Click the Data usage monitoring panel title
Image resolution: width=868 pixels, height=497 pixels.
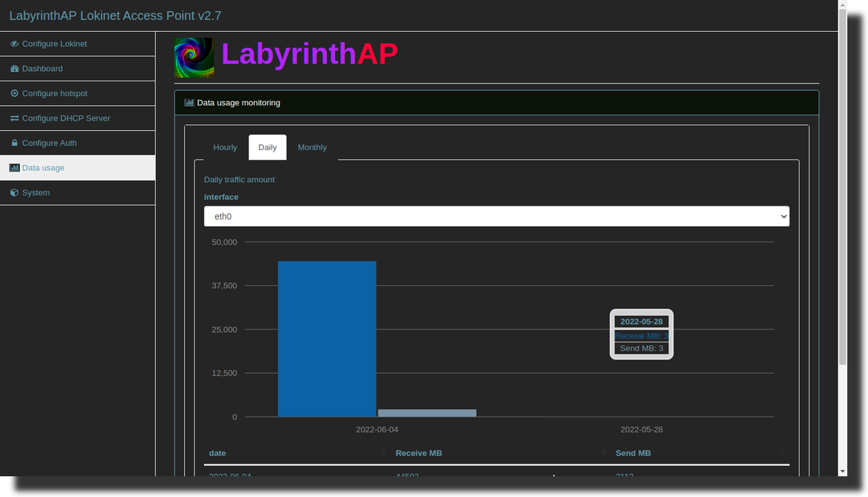[x=239, y=102]
